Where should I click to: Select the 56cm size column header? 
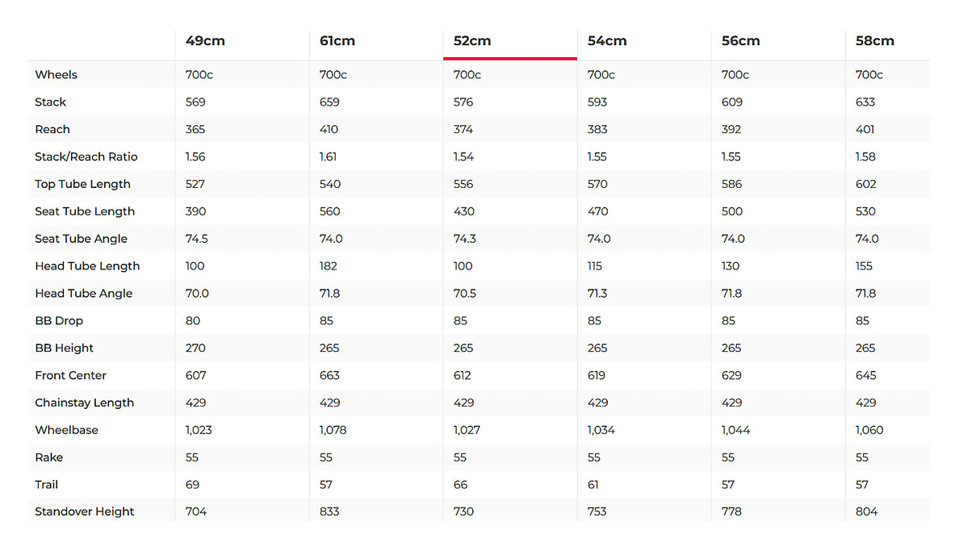click(740, 41)
